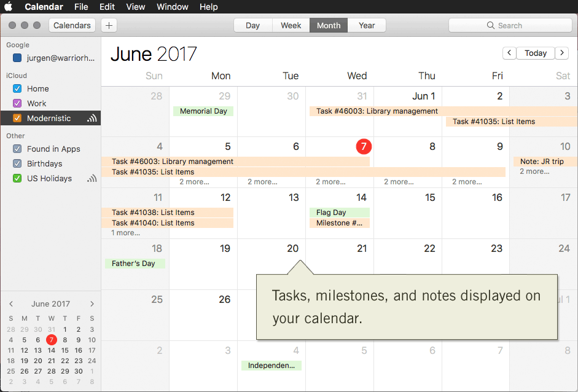Open the Window menu

tap(173, 7)
